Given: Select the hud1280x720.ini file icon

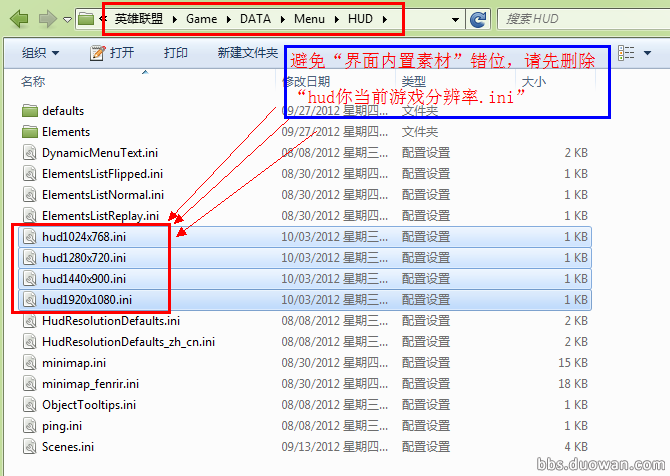Looking at the screenshot, I should pyautogui.click(x=29, y=257).
